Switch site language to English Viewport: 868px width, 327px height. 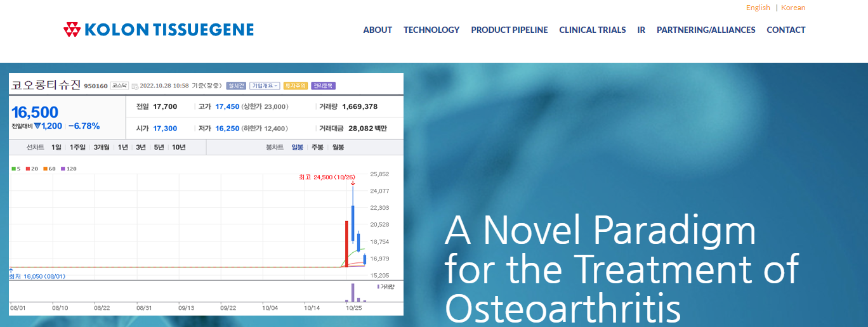coord(758,8)
